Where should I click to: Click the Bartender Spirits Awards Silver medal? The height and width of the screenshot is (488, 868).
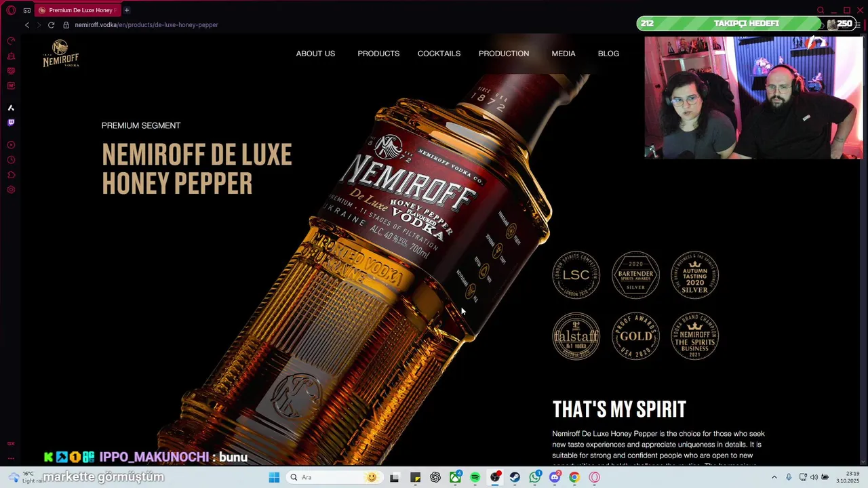click(635, 274)
